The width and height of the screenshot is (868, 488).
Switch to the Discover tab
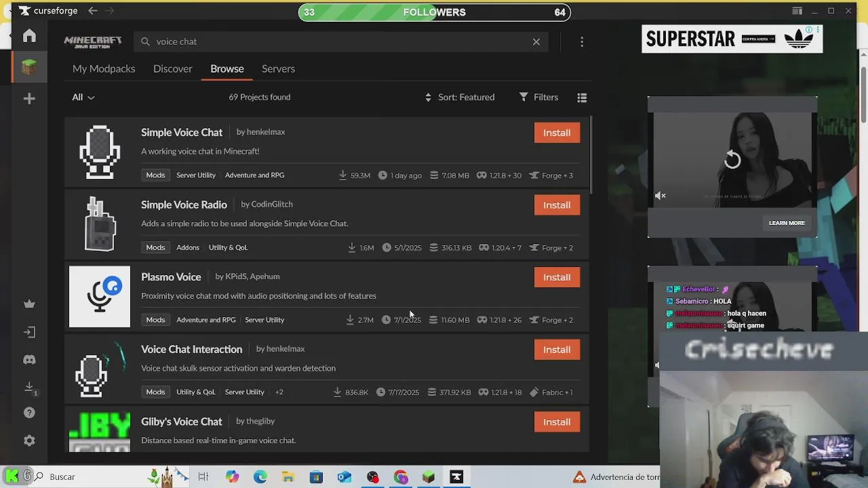click(173, 68)
